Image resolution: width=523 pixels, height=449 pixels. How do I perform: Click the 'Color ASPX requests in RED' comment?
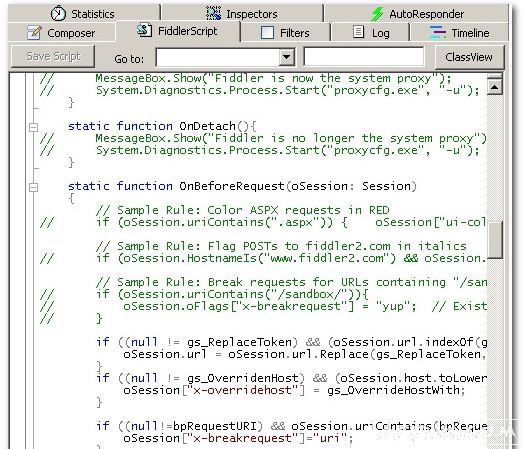242,210
